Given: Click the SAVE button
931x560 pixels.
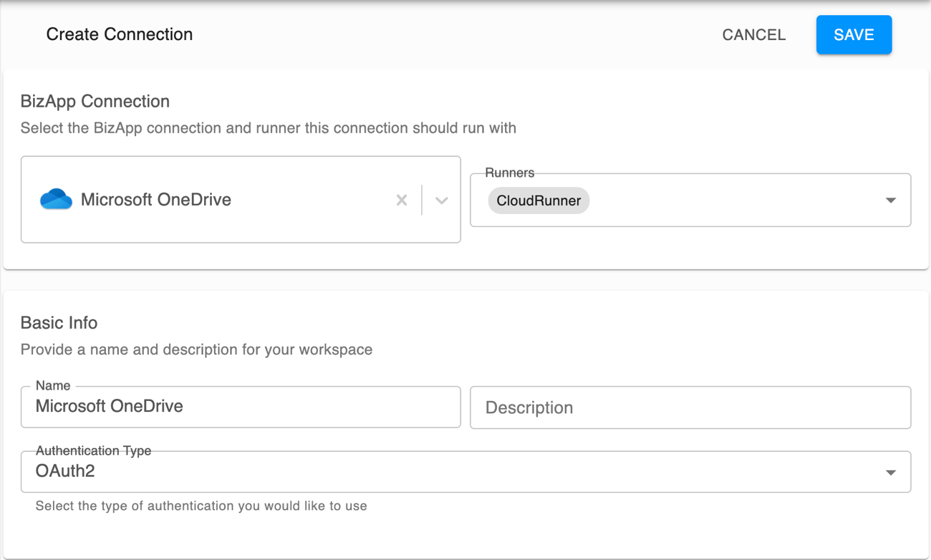Looking at the screenshot, I should (x=854, y=34).
